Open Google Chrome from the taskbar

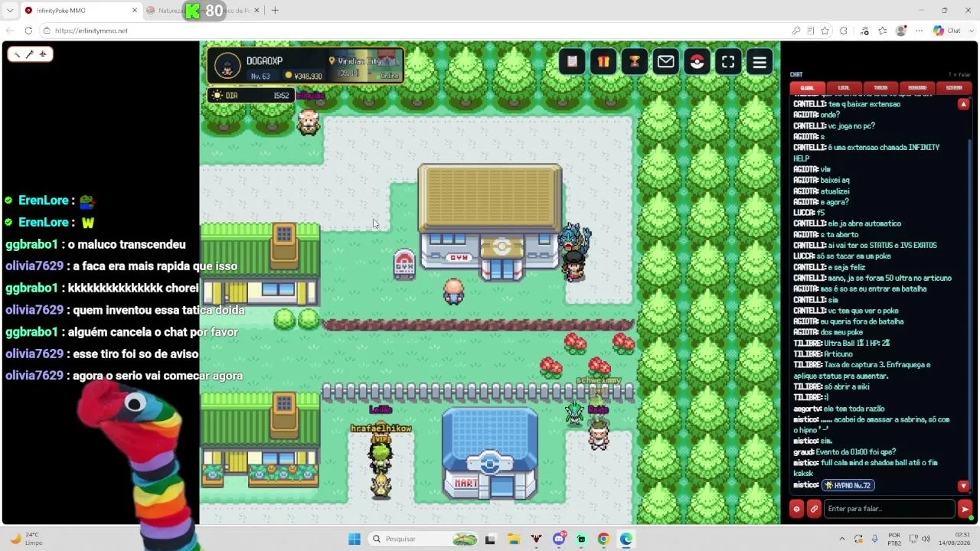603,539
